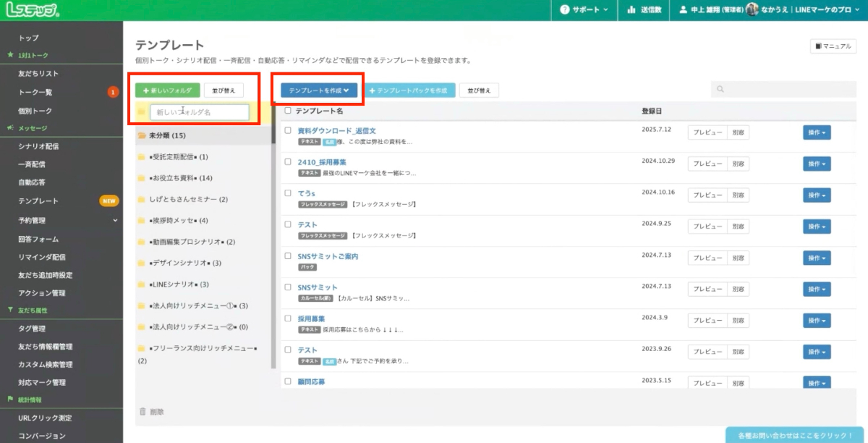Open 操作 dropdown for 資料ダウンロード_返信文

click(817, 132)
